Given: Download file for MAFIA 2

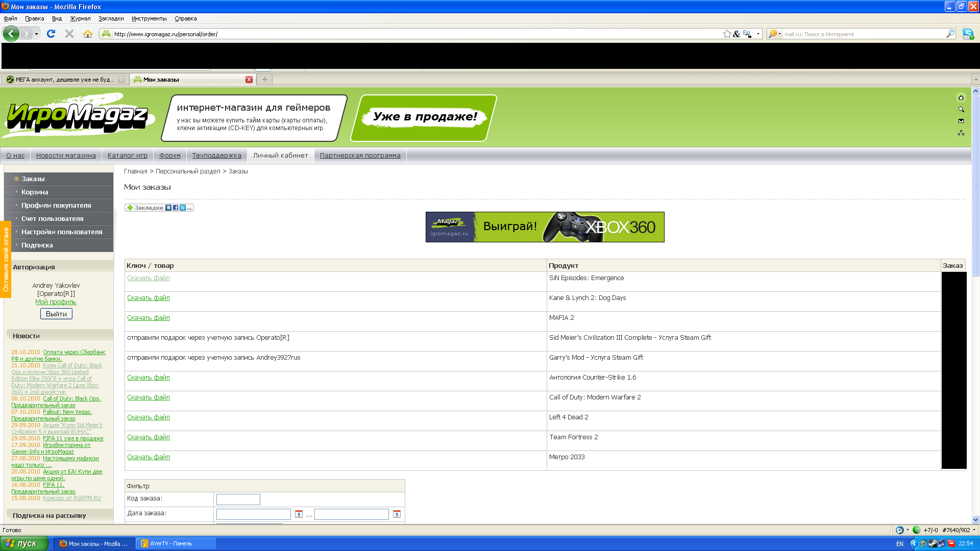Looking at the screenshot, I should pyautogui.click(x=149, y=317).
